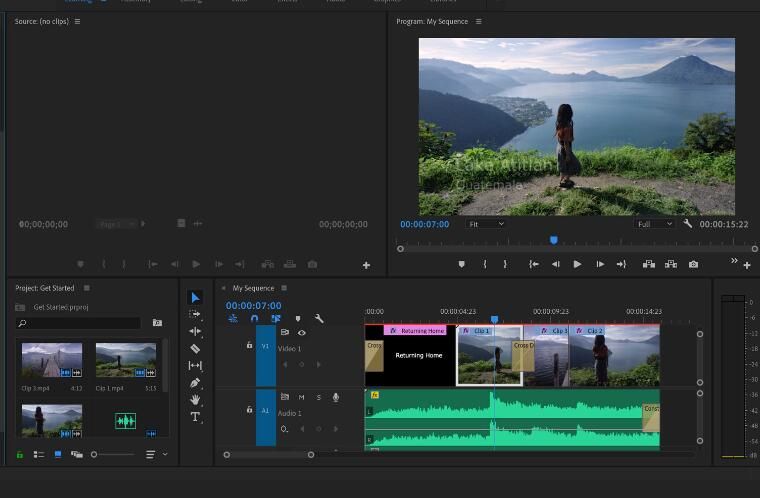
Task: Open the Fit zoom level dropdown
Action: point(486,224)
